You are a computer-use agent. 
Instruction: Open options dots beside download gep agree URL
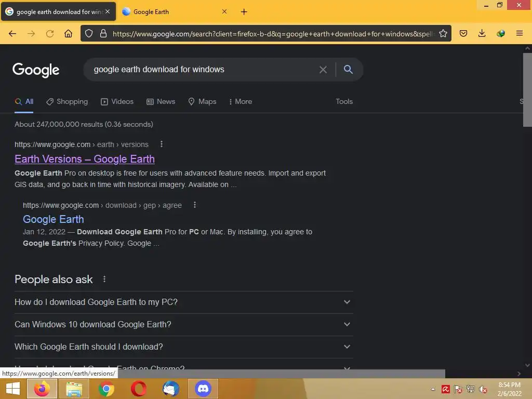pos(195,205)
